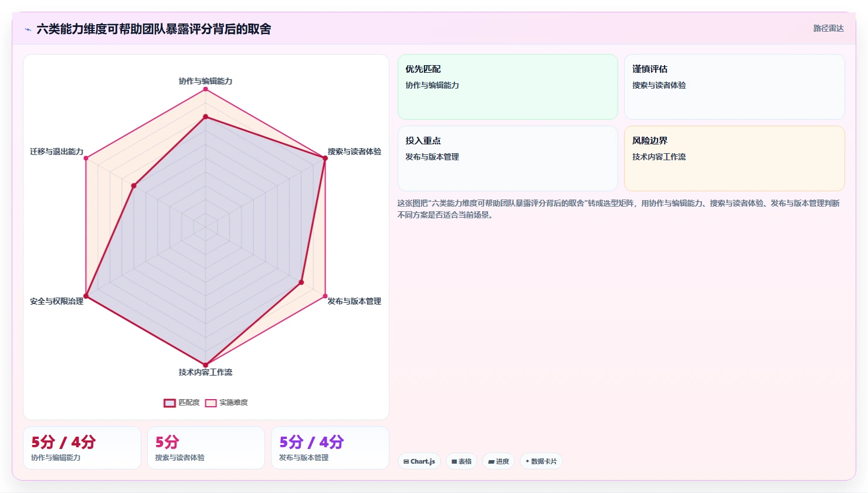Viewport: 868px width, 493px height.
Task: Click the data point on 搜索与读者体验 axis
Action: pos(325,158)
